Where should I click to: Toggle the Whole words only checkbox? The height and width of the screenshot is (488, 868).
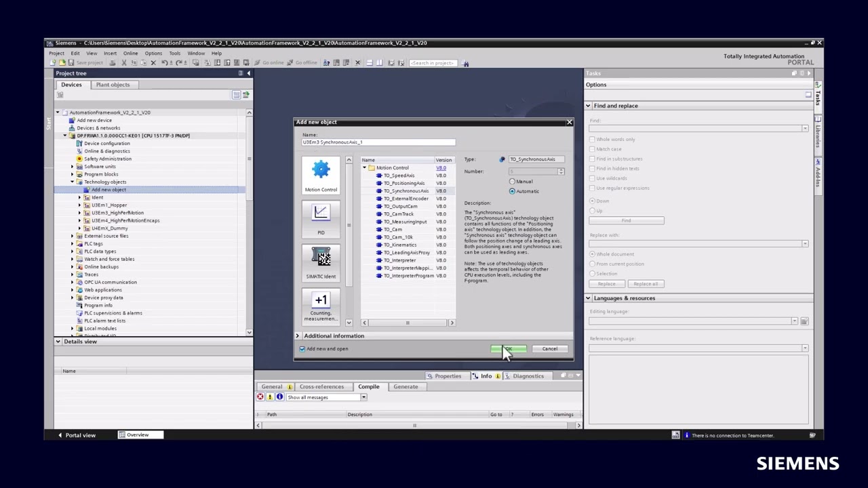coord(592,140)
